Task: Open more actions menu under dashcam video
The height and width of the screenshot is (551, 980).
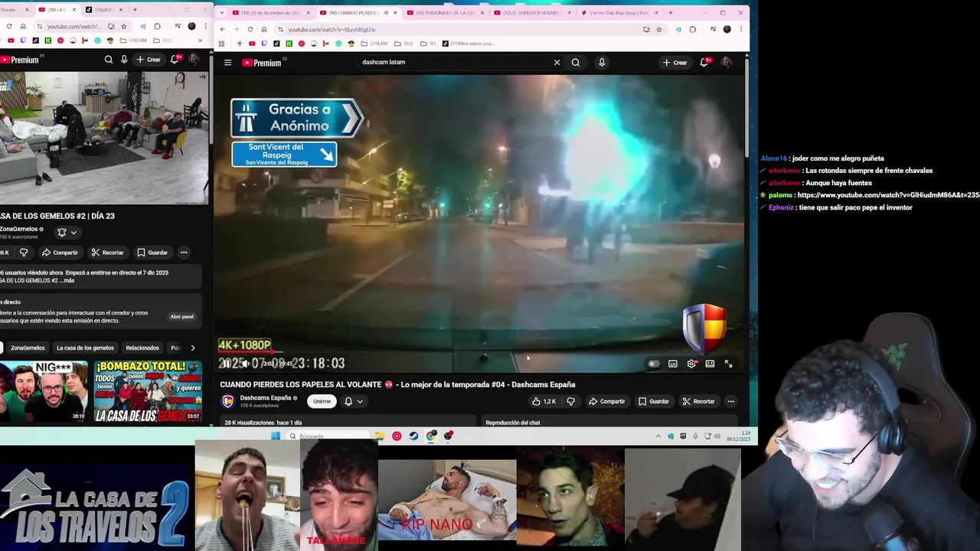Action: pos(730,402)
